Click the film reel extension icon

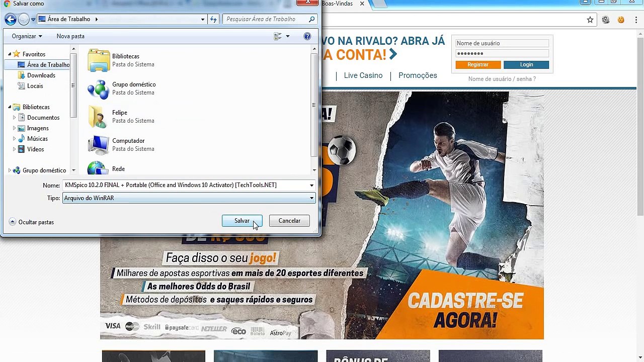(x=606, y=20)
